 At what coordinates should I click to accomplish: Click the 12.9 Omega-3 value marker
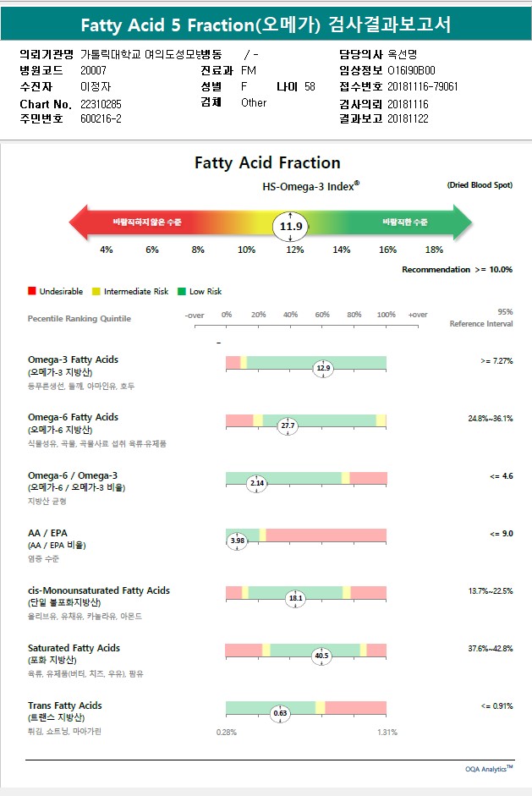coord(323,368)
